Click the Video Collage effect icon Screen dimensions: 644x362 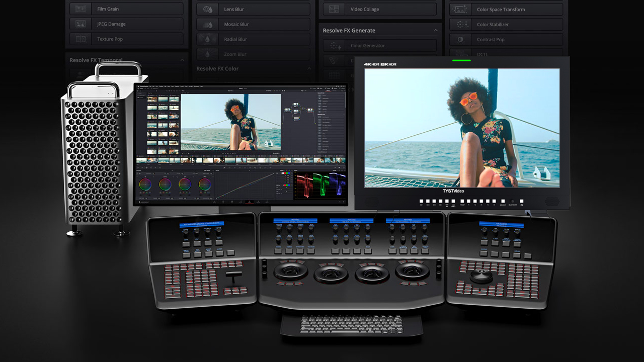pyautogui.click(x=333, y=9)
